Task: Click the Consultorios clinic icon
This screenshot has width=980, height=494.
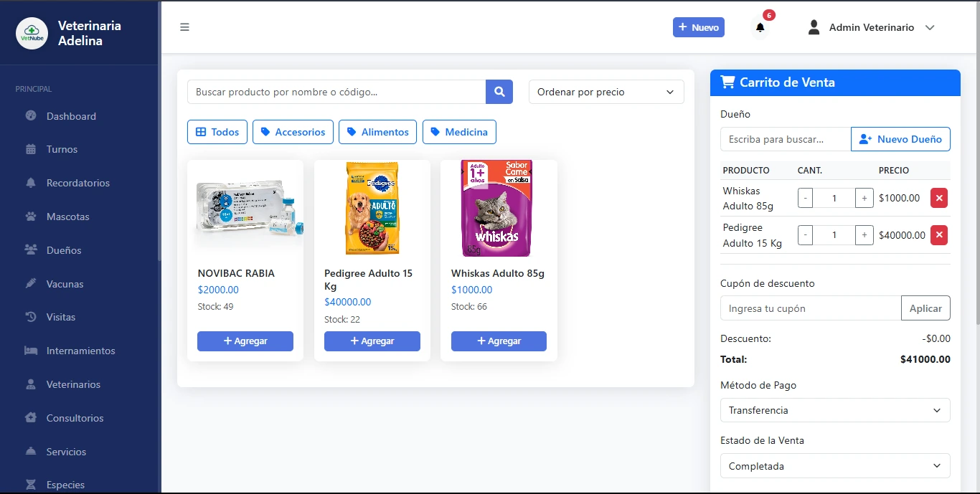Action: (31, 418)
